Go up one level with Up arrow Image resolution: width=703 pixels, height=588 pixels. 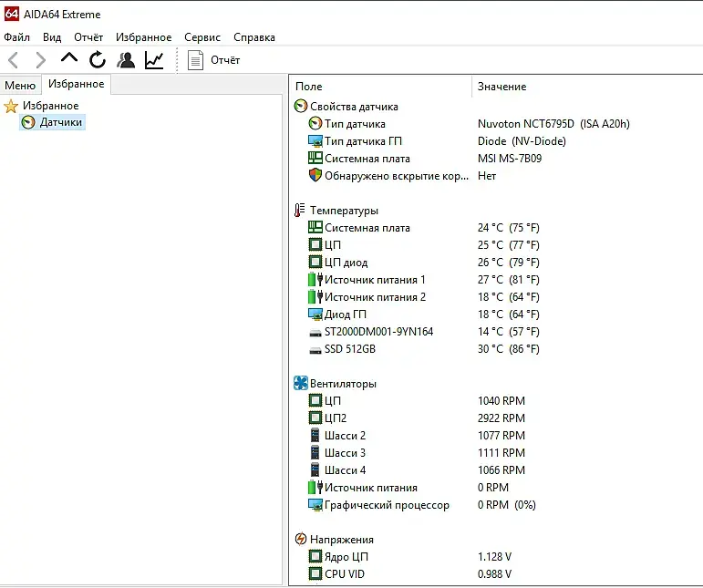click(69, 57)
